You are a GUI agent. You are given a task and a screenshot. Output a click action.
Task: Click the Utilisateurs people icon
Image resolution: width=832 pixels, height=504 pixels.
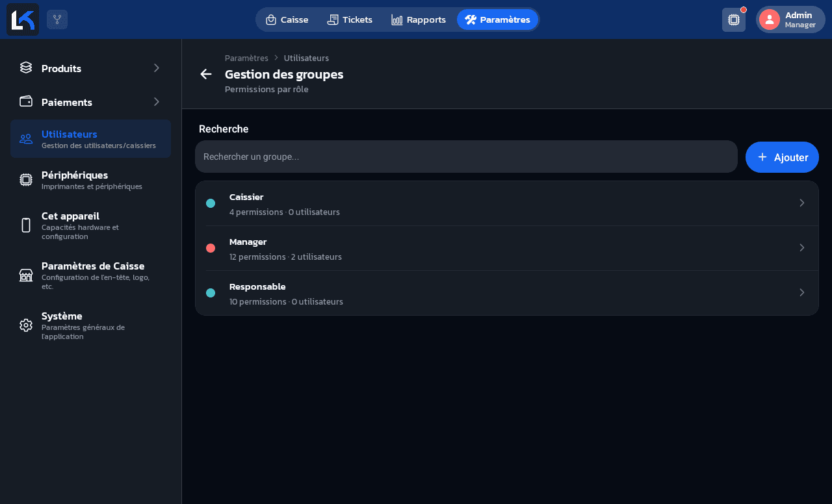click(x=26, y=138)
